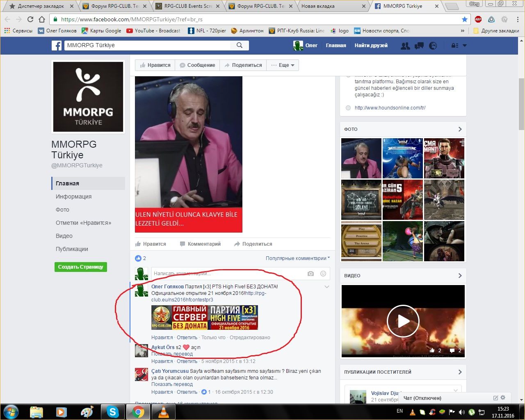This screenshot has width=525, height=420.
Task: Open the YouTube - Broadcast bookmark
Action: [x=153, y=31]
